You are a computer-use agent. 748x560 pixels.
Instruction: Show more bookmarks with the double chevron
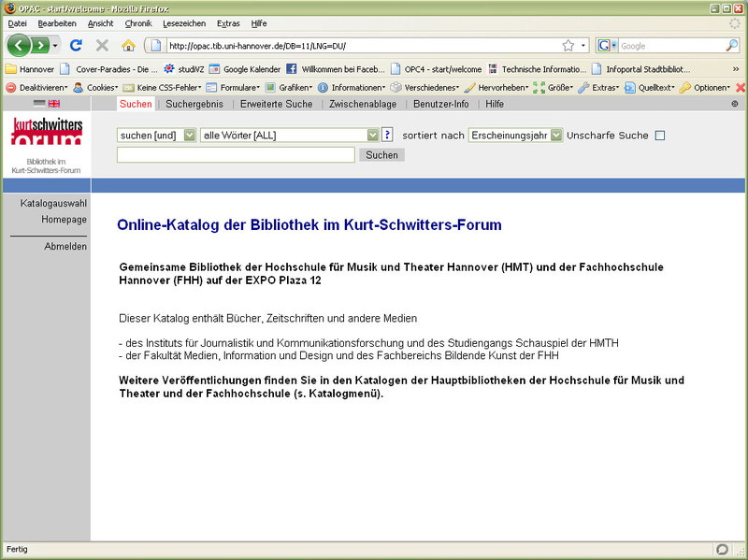pos(736,69)
